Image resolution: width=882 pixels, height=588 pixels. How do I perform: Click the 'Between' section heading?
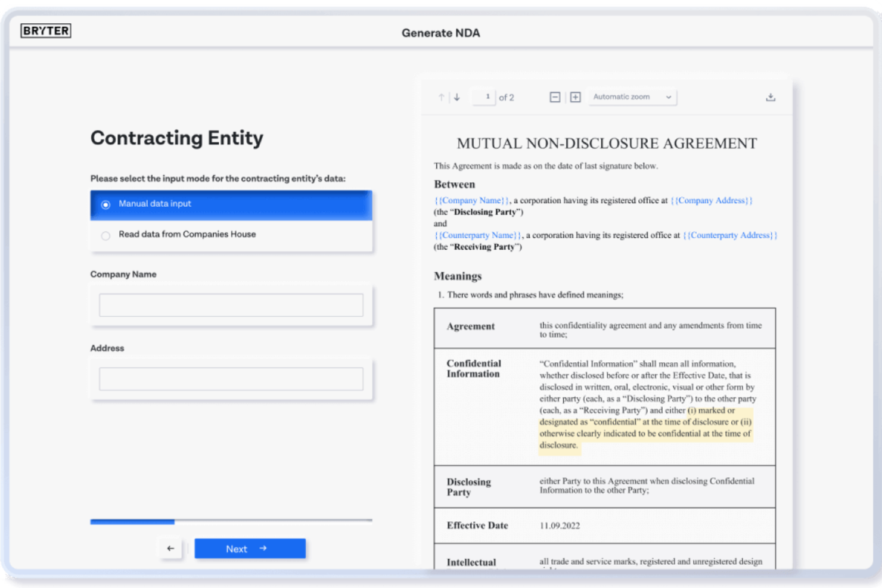pos(455,185)
